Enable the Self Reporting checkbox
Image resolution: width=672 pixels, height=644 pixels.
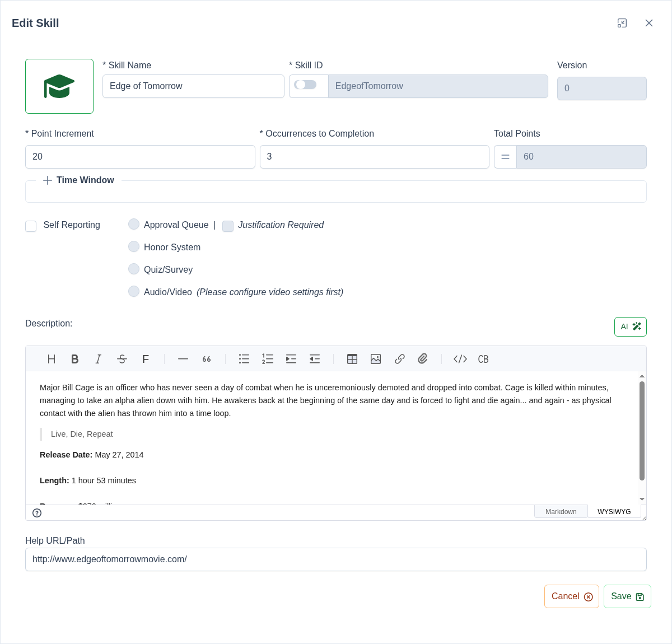pyautogui.click(x=31, y=226)
